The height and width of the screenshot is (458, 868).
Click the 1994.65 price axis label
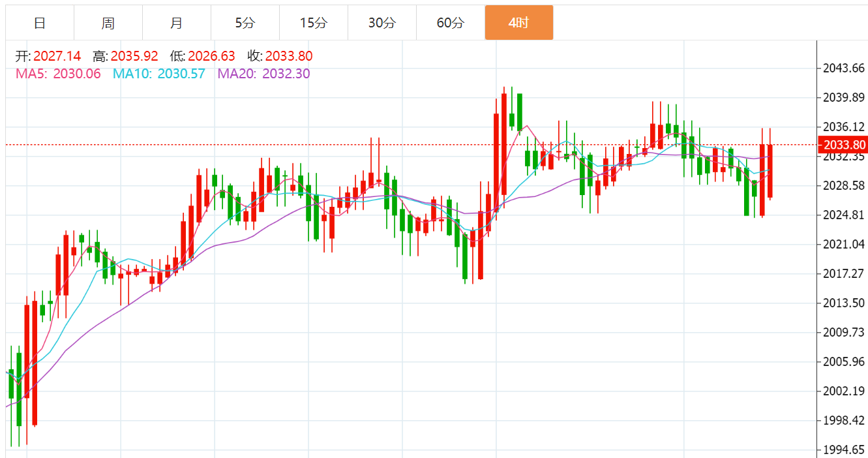(844, 450)
